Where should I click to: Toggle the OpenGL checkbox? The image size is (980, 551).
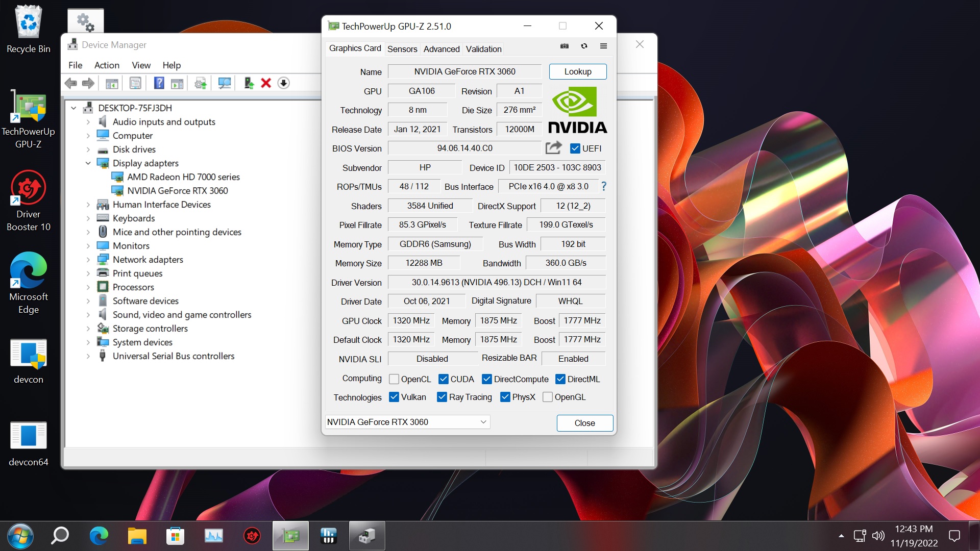pos(548,397)
